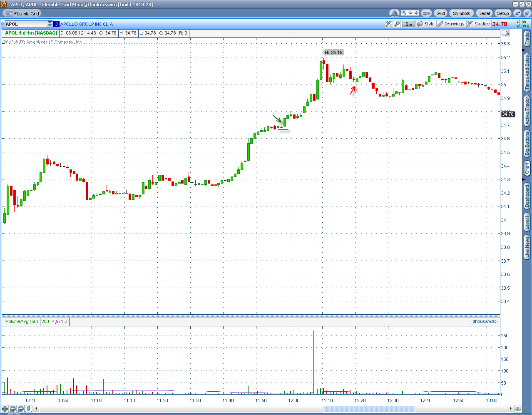Open the wrench tools button next to Grid
Image resolution: width=532 pixels, height=415 pixels.
click(x=427, y=13)
